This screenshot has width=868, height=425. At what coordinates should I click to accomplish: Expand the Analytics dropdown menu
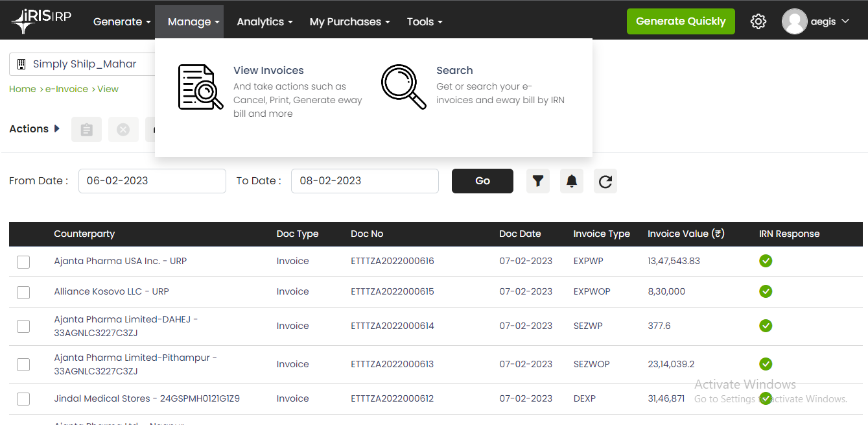(264, 21)
